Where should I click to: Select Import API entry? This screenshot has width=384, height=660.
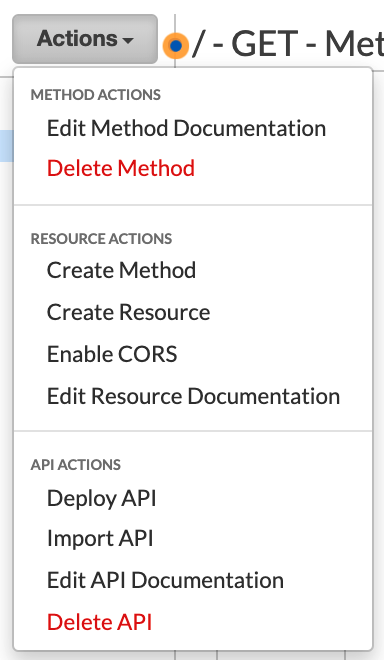[100, 538]
